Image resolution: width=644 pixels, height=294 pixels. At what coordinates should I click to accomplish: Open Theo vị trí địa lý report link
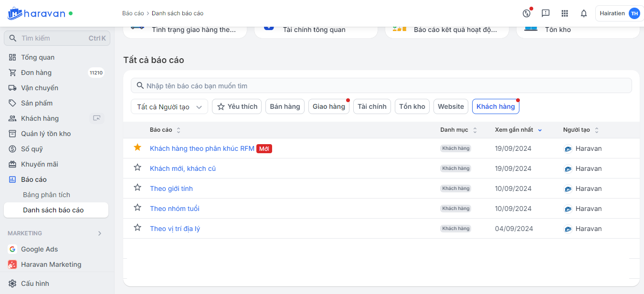click(175, 229)
